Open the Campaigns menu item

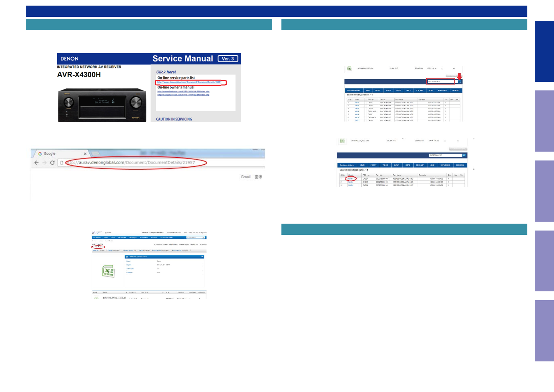click(132, 237)
